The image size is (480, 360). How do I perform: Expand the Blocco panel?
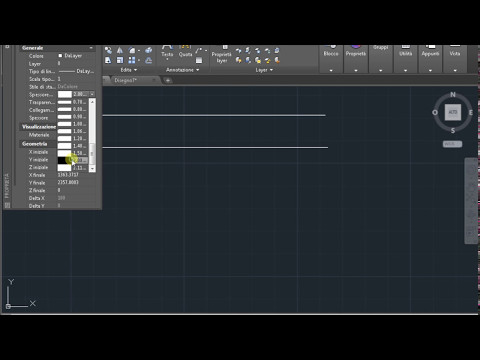tap(331, 70)
